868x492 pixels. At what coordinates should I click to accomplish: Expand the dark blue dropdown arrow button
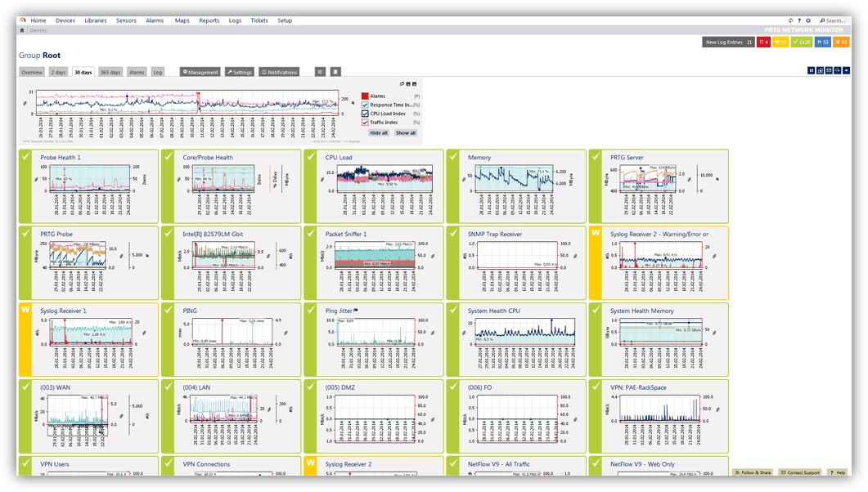coord(846,71)
